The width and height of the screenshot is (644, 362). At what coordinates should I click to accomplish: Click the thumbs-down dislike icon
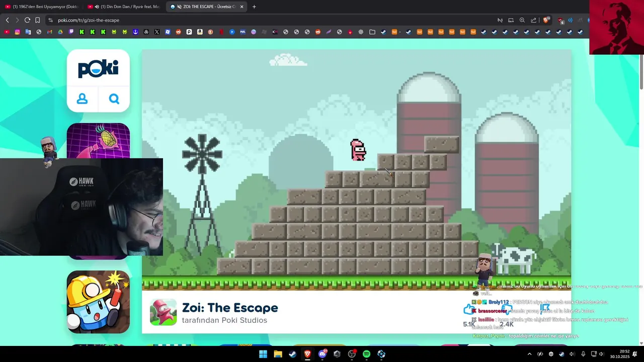pyautogui.click(x=507, y=310)
